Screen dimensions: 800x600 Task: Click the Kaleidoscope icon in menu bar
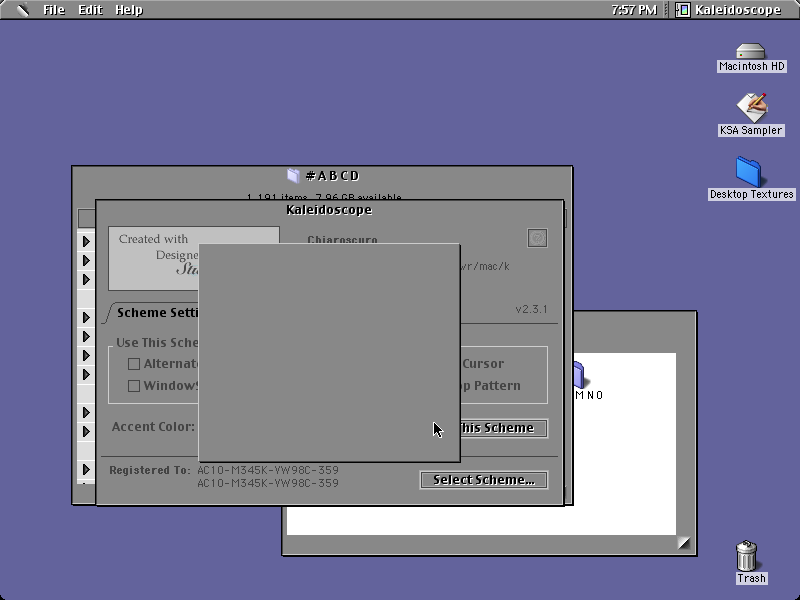click(683, 10)
